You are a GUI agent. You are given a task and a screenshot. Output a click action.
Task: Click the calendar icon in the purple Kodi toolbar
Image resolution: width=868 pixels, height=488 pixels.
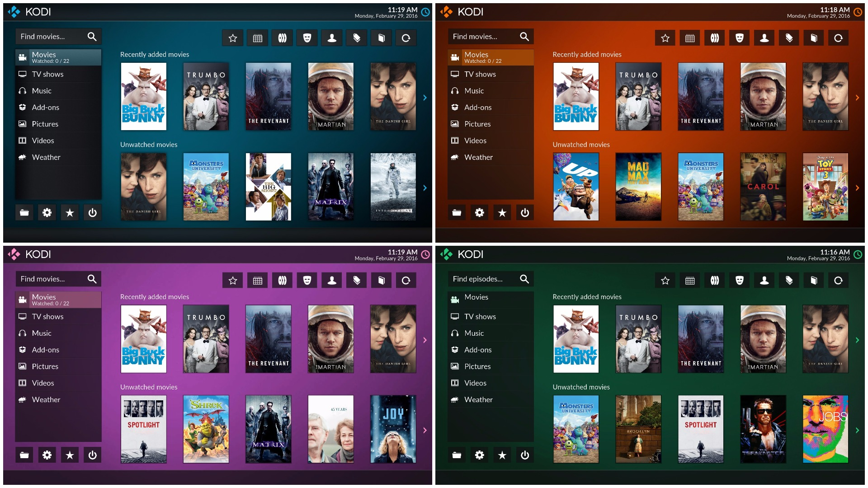tap(258, 281)
